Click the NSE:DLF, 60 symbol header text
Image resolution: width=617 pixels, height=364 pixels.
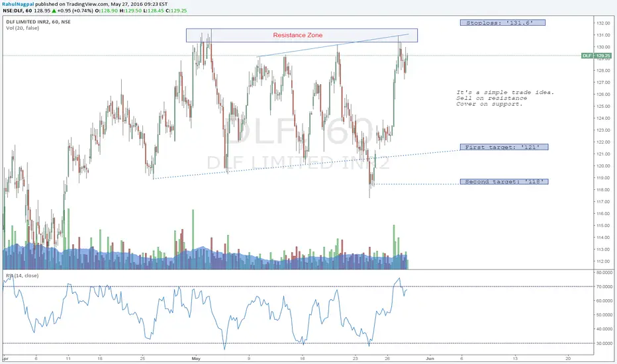(x=17, y=11)
